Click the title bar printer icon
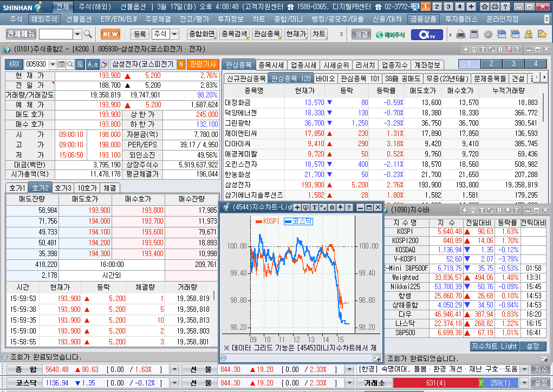The width and height of the screenshot is (553, 392). click(x=495, y=6)
